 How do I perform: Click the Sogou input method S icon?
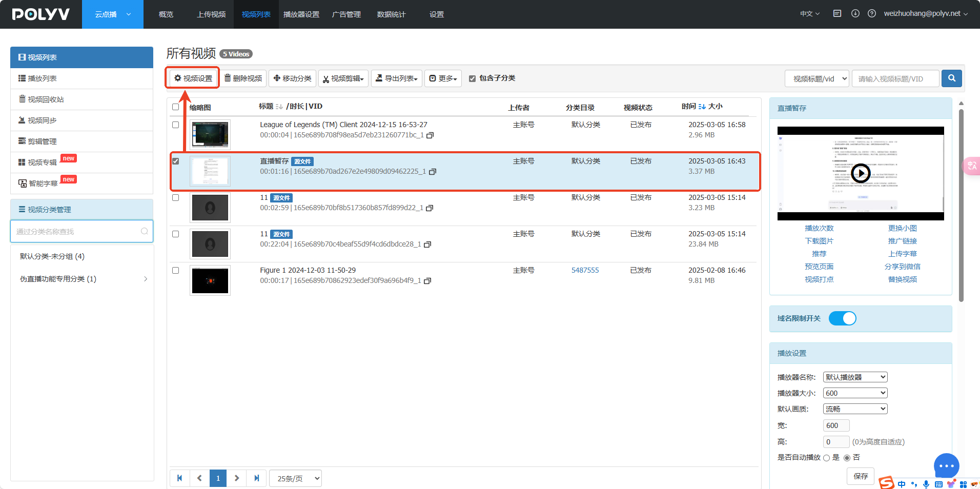(886, 483)
